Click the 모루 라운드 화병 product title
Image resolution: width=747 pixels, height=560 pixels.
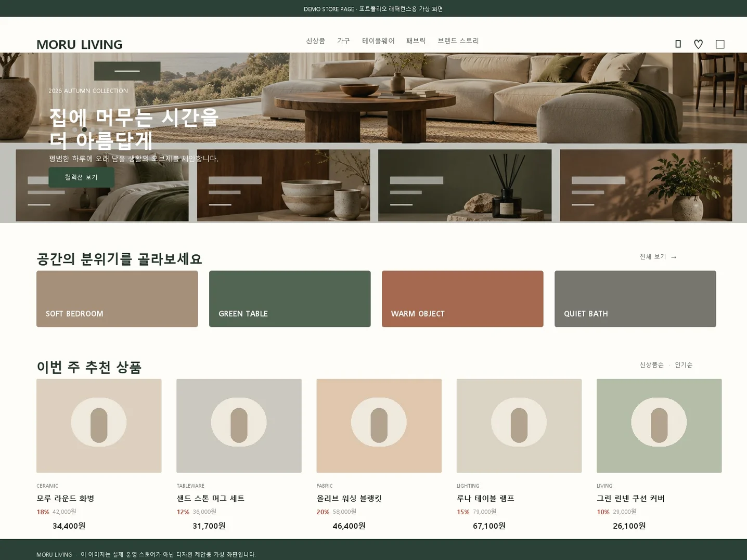pyautogui.click(x=66, y=499)
